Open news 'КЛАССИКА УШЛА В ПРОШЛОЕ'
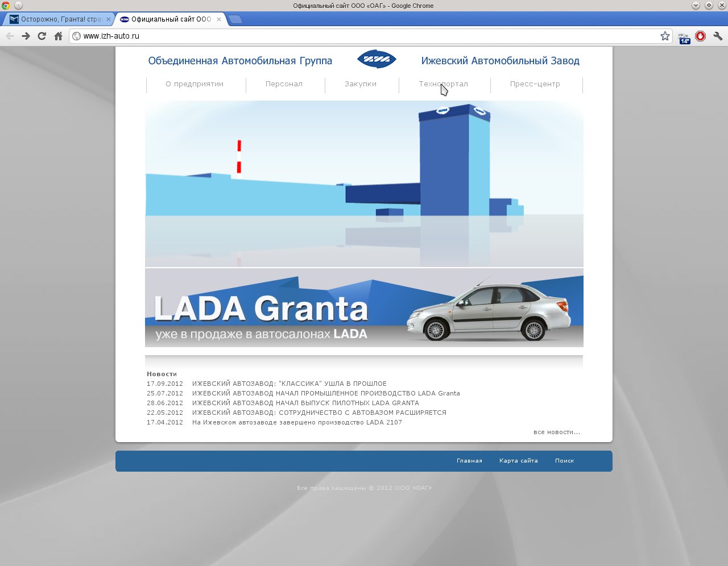The image size is (728, 566). (289, 384)
